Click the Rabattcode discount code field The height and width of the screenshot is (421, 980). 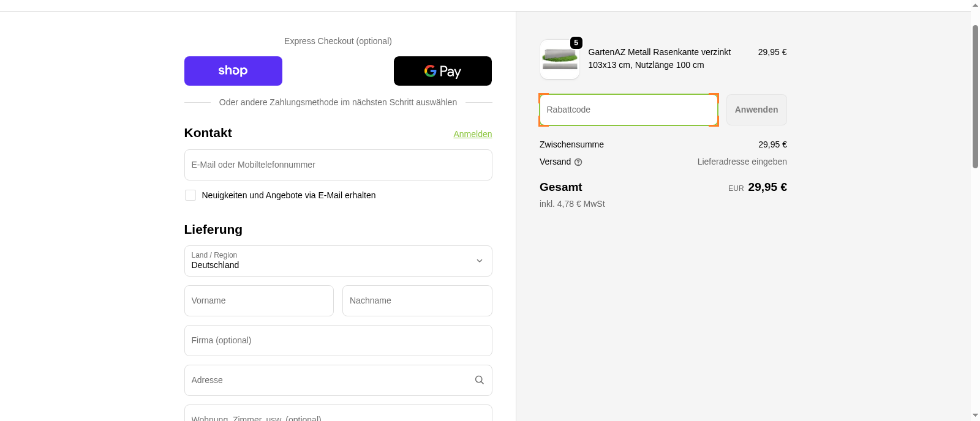628,110
